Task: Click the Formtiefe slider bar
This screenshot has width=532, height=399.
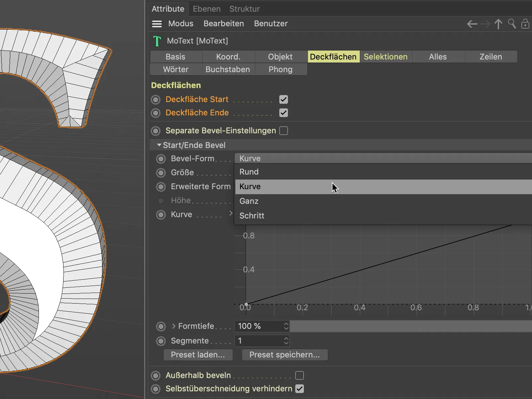Action: 411,326
